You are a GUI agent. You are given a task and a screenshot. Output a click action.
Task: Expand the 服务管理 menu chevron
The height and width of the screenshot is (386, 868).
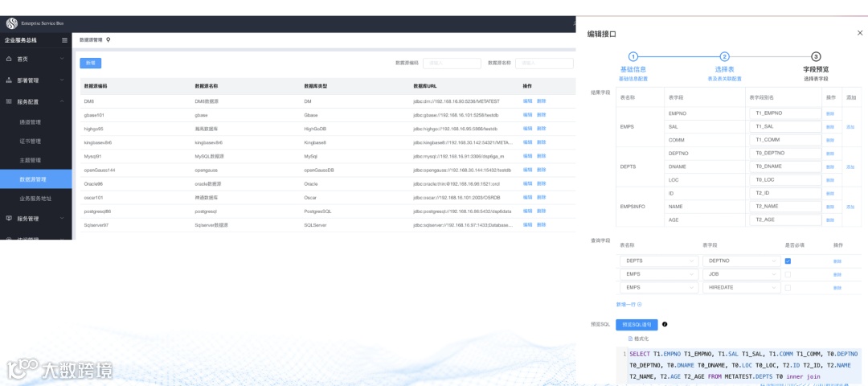tap(62, 218)
